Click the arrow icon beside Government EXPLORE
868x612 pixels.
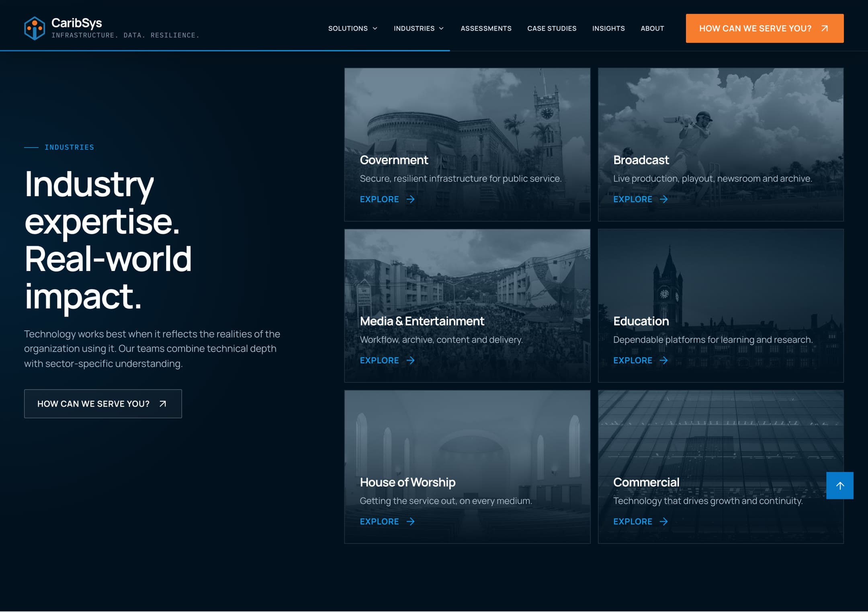[x=410, y=199]
